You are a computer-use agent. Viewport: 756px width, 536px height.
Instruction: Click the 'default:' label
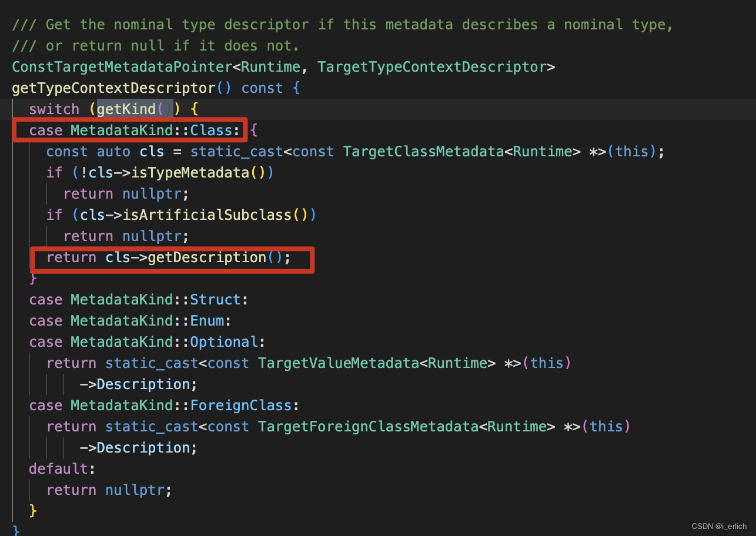click(62, 469)
